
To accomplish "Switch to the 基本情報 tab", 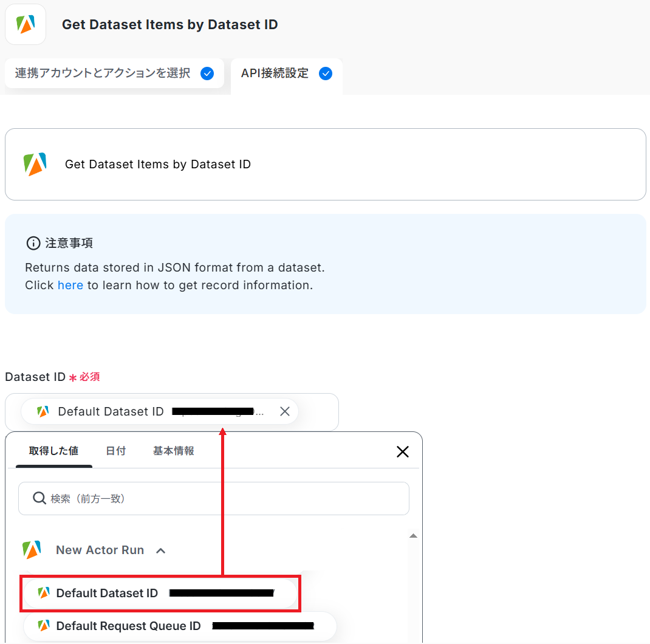I will coord(173,451).
